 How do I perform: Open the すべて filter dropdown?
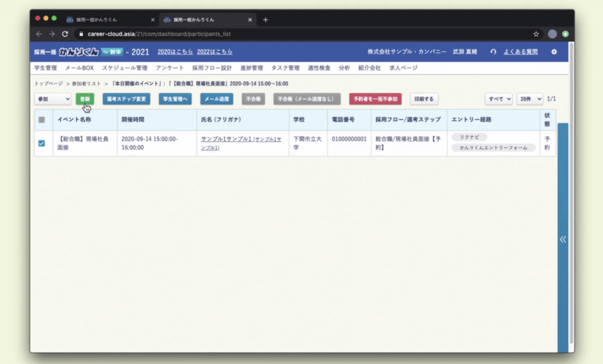point(499,99)
